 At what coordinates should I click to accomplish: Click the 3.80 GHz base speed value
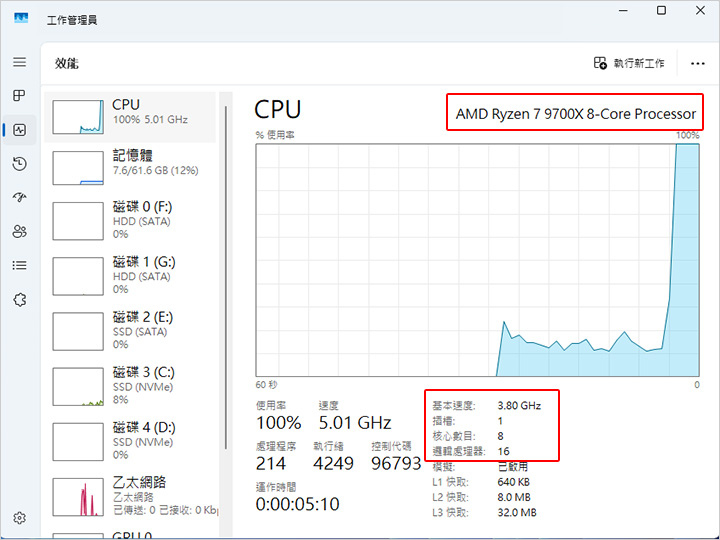[519, 405]
